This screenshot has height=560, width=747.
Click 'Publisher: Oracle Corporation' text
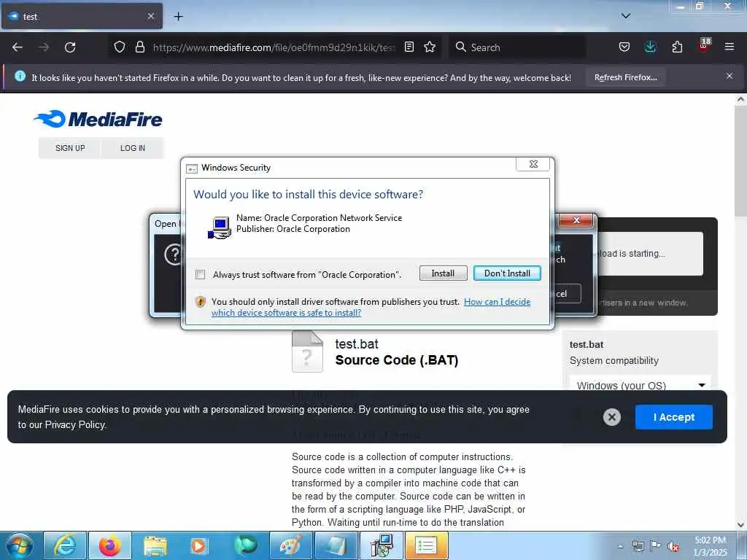(293, 229)
